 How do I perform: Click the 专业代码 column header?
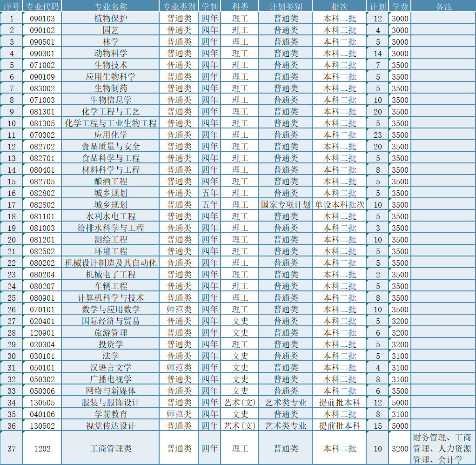coord(42,6)
